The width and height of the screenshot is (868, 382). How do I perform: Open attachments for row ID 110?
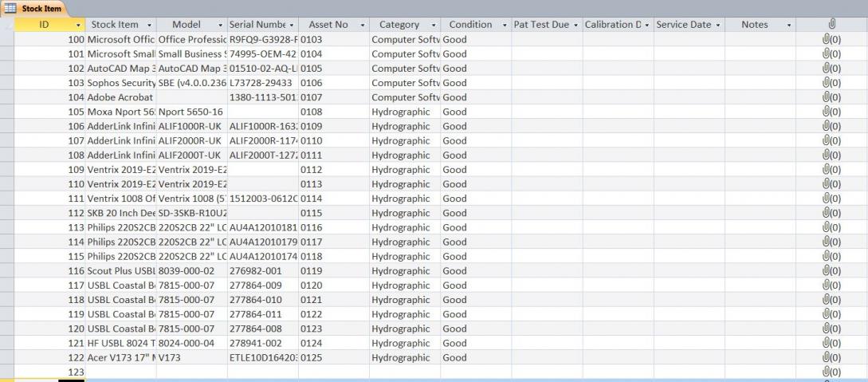coord(831,183)
